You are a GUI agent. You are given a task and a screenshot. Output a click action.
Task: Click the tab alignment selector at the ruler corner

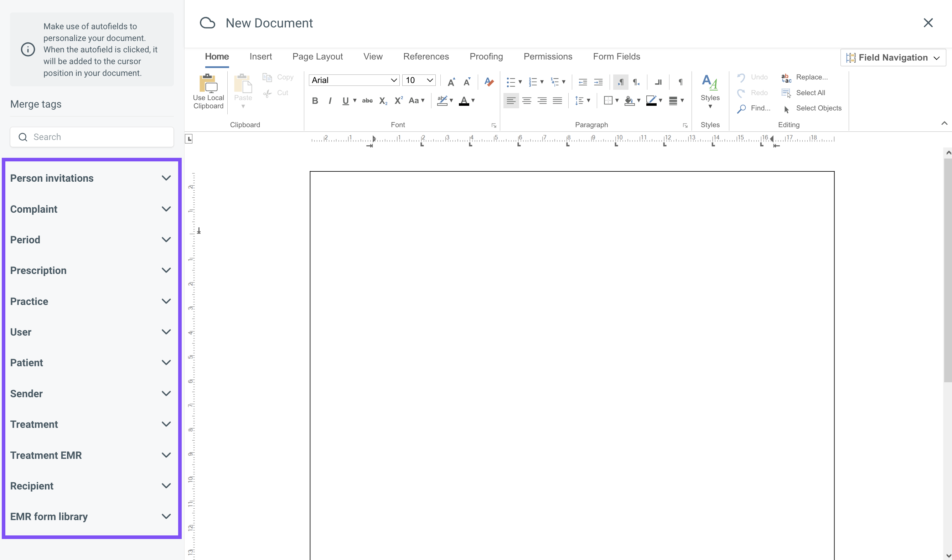point(189,139)
